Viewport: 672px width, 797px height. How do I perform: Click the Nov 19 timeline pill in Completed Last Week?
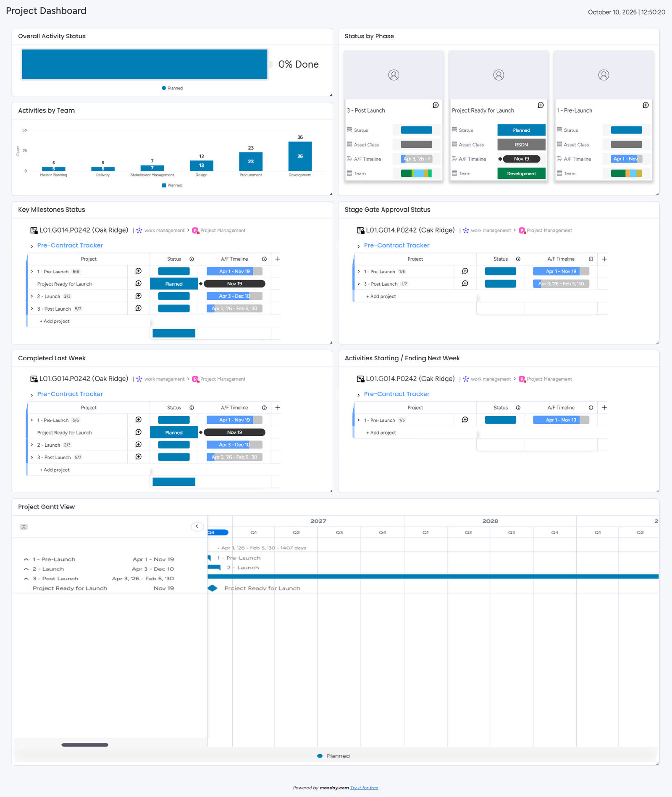234,432
